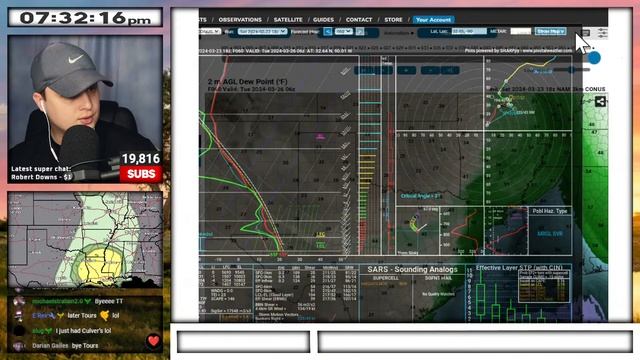Click the large blue circle map control

pyautogui.click(x=594, y=58)
